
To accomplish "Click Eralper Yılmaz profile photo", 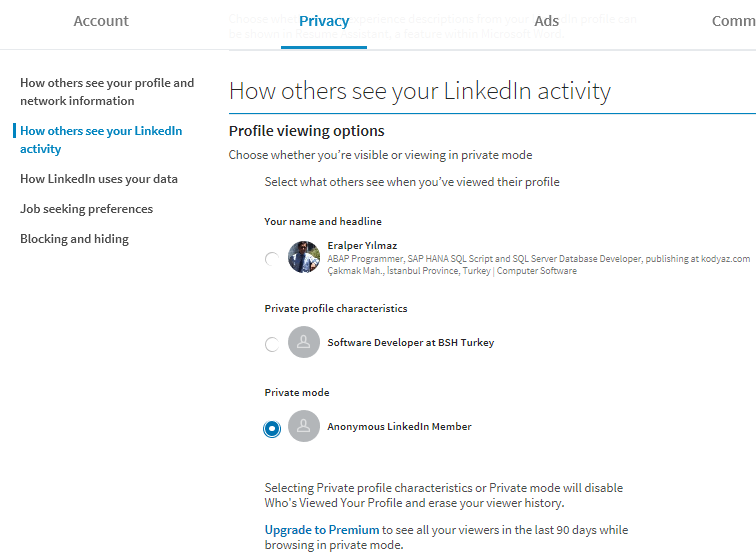I will [x=304, y=257].
